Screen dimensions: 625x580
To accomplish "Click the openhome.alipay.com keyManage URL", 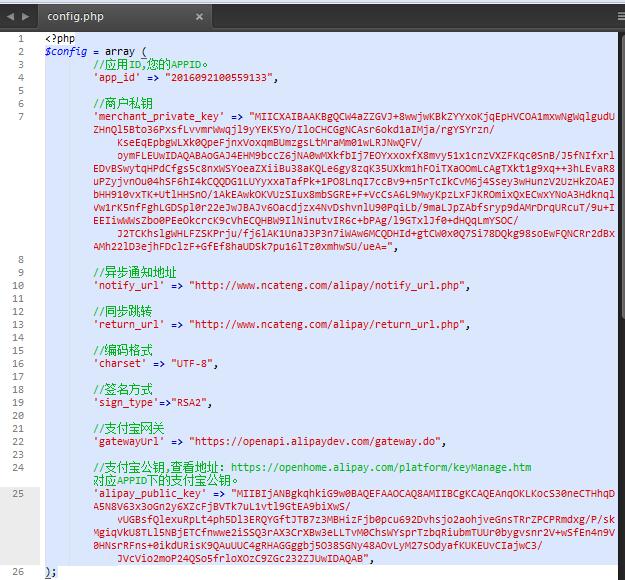I will (x=381, y=467).
